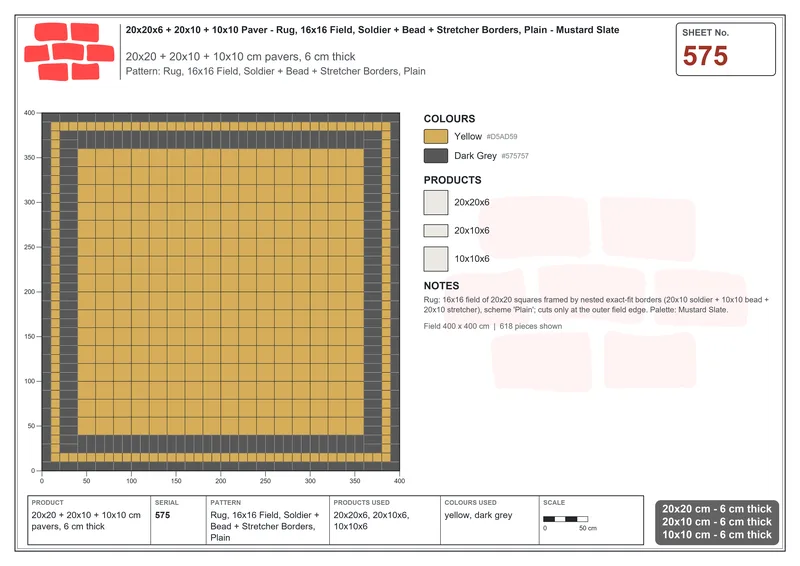The width and height of the screenshot is (800, 566).
Task: Click the Yellow colour swatch
Action: pos(436,136)
